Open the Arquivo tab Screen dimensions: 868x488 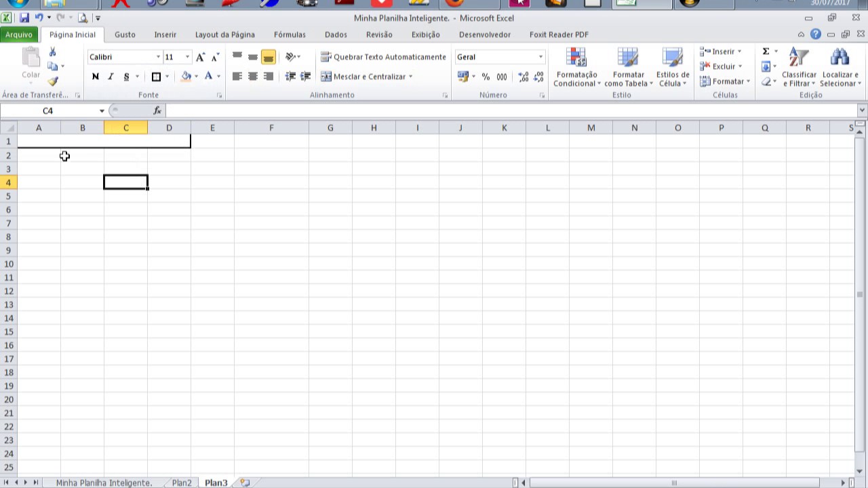[x=20, y=35]
